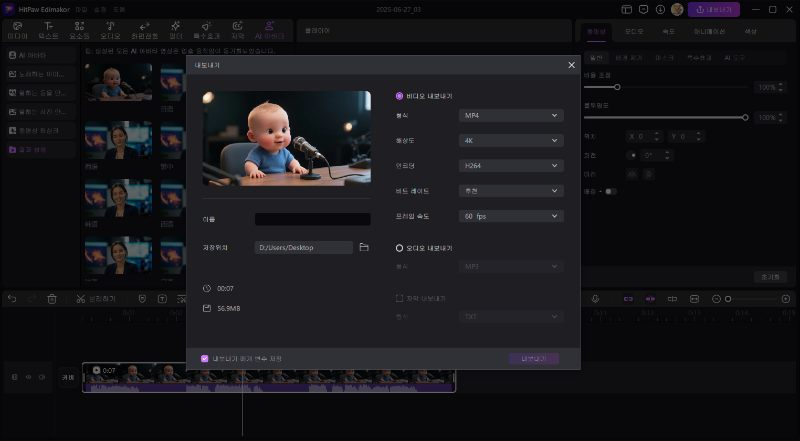Uncheck the checkbox at the dialog bottom-left
Image resolution: width=800 pixels, height=441 pixels.
pyautogui.click(x=204, y=358)
